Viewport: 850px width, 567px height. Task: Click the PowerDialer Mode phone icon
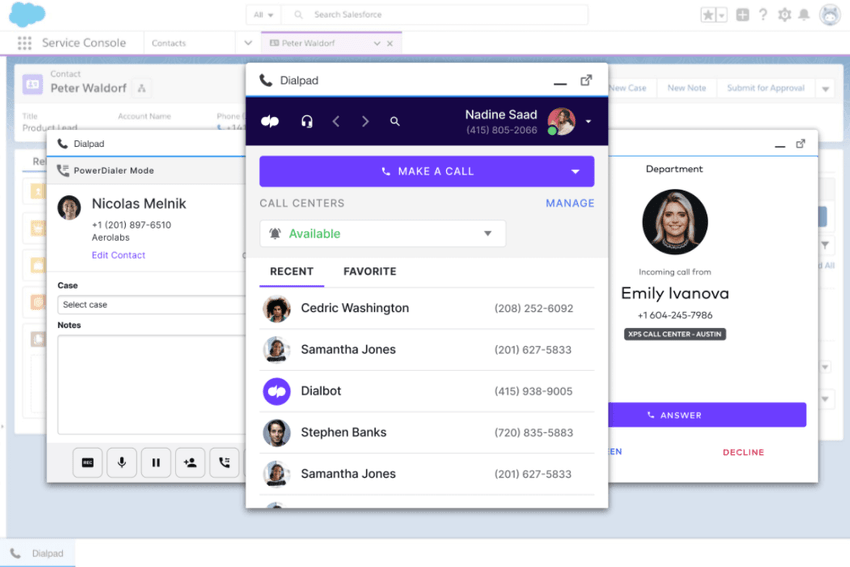click(63, 170)
